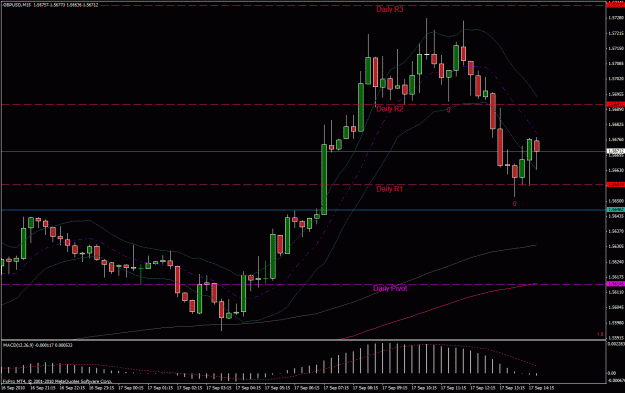The height and width of the screenshot is (393, 625).
Task: Click the 16 Sep 22:15 time label
Action: coord(72,387)
